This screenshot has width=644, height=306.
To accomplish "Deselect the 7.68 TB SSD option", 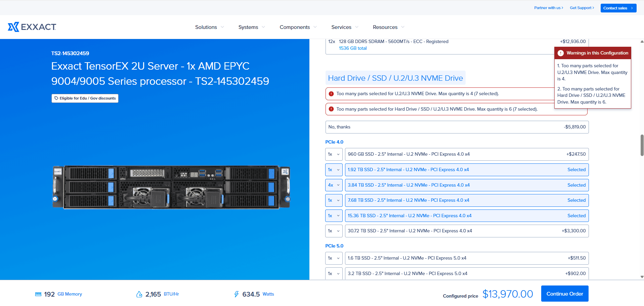I will coord(467,200).
